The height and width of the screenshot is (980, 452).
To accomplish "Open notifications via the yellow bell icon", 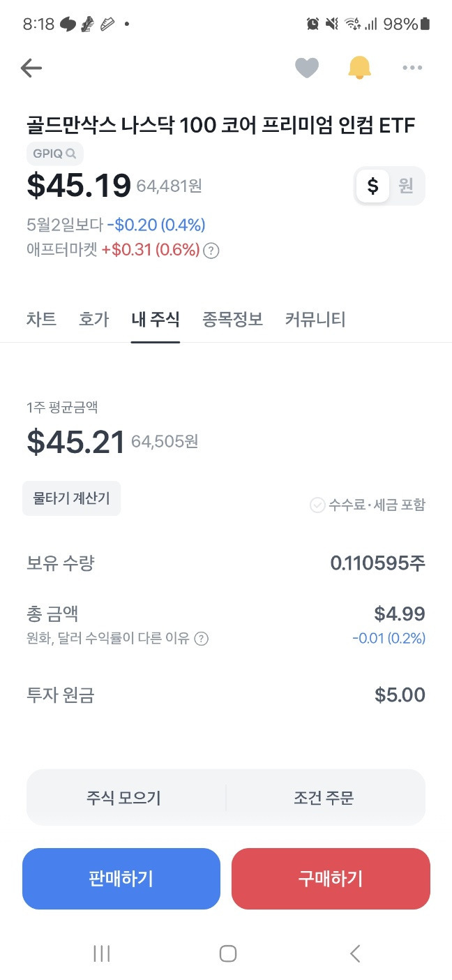I will (x=359, y=67).
